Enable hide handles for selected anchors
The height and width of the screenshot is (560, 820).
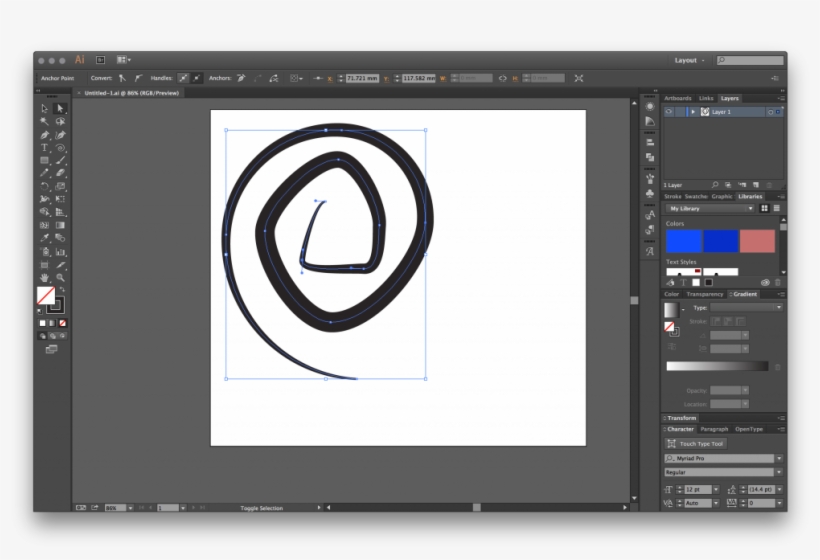pyautogui.click(x=196, y=78)
